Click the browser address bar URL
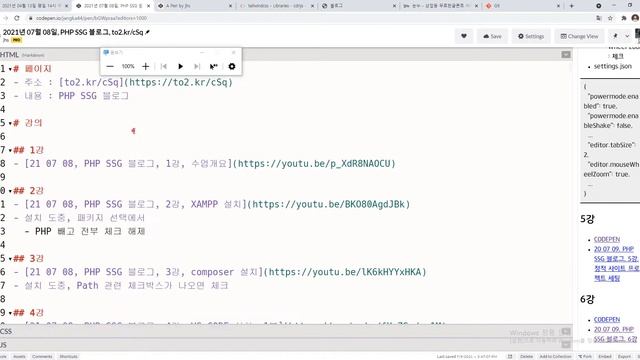 tap(91, 18)
